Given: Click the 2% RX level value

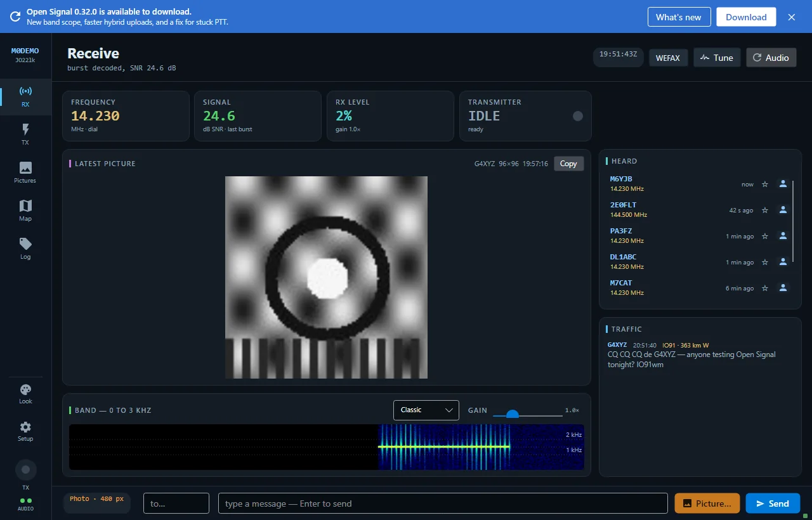Looking at the screenshot, I should pos(344,116).
